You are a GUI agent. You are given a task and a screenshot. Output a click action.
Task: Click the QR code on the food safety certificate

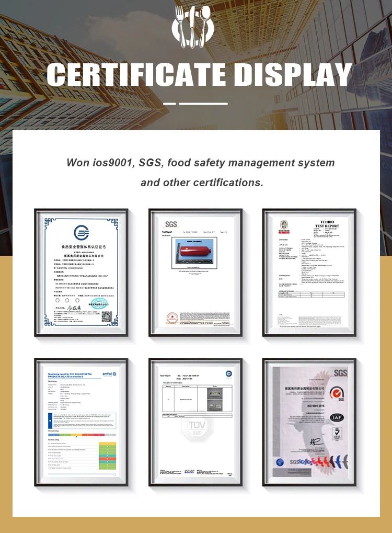107,316
